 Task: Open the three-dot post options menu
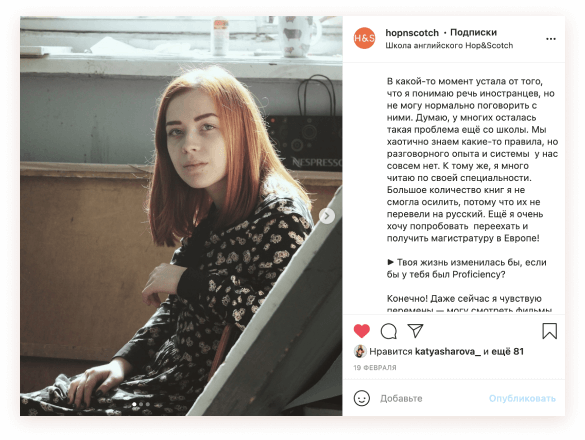pyautogui.click(x=551, y=39)
